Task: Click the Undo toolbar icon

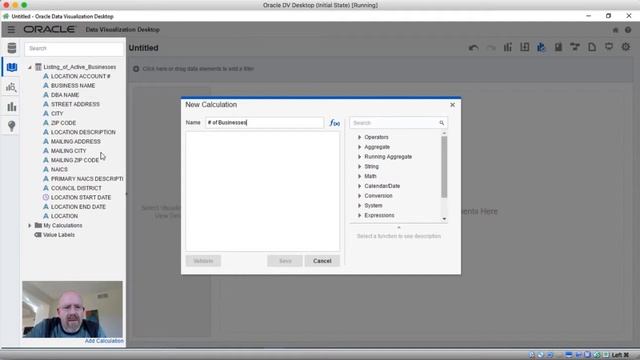Action: click(473, 48)
